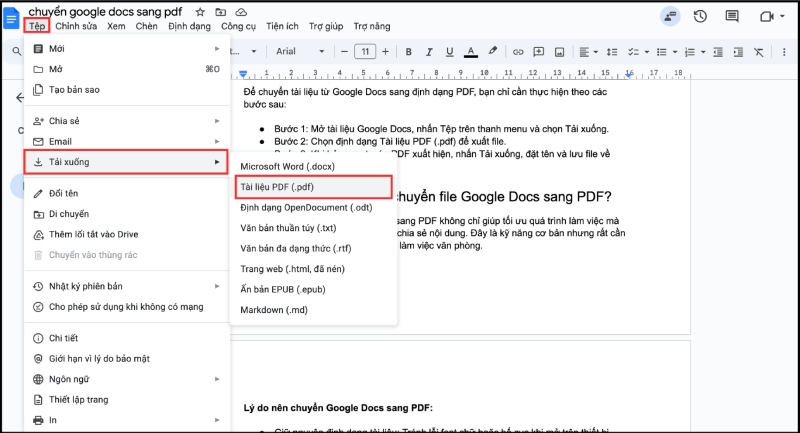This screenshot has width=800, height=433.
Task: Download as Microsoft Word (.docx)
Action: (313, 166)
